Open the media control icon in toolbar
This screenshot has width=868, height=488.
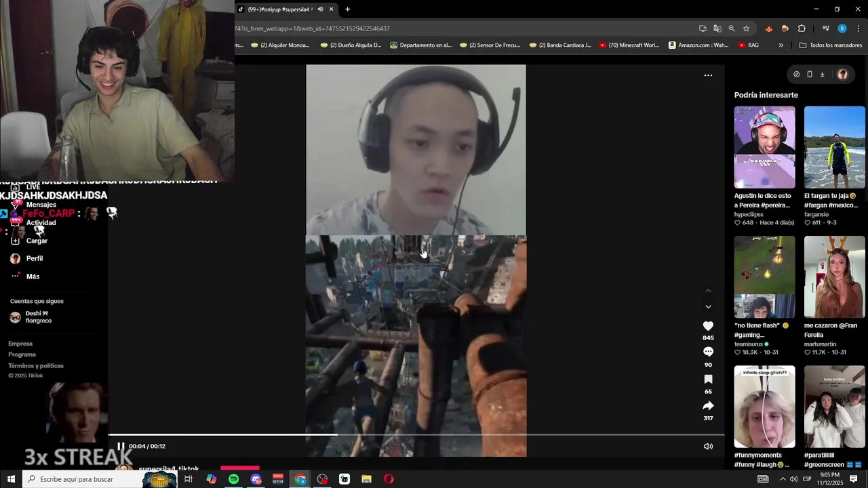coord(825,28)
